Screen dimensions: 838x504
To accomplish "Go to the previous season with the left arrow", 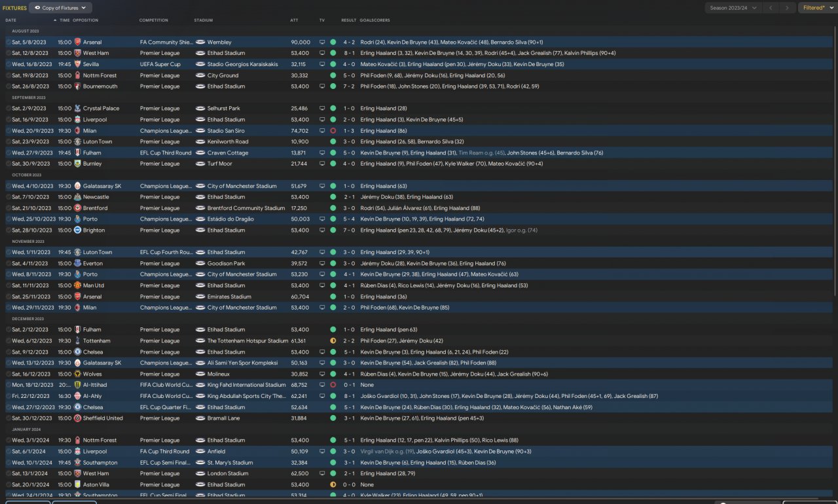I will 771,8.
